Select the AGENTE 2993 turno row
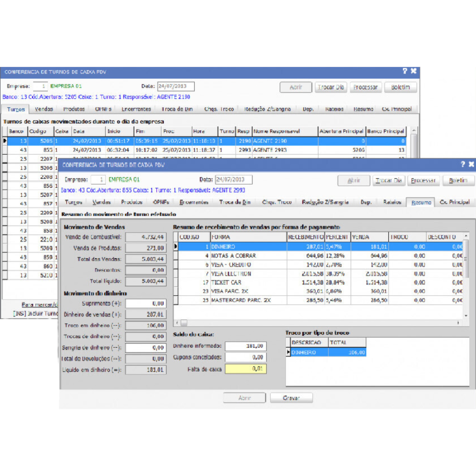 pos(270,150)
